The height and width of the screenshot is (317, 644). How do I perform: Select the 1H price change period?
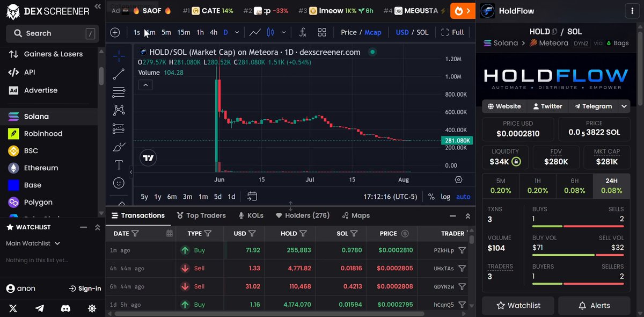(538, 186)
